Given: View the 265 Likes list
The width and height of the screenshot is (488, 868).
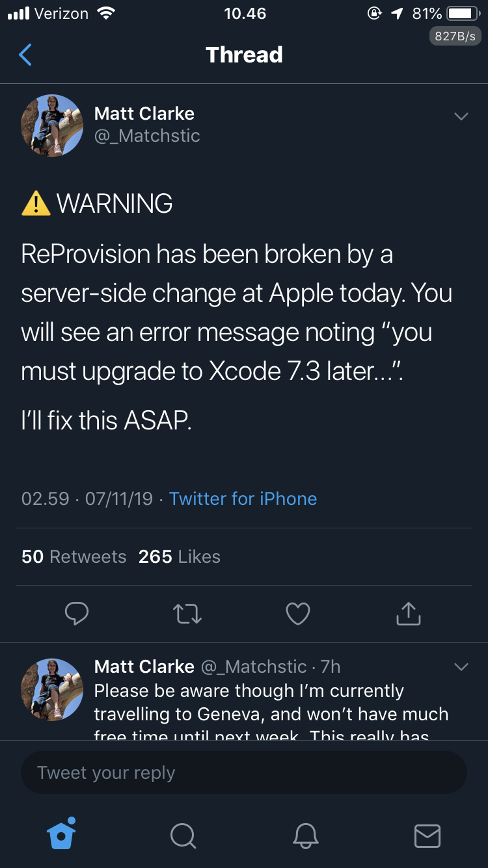Looking at the screenshot, I should 180,557.
